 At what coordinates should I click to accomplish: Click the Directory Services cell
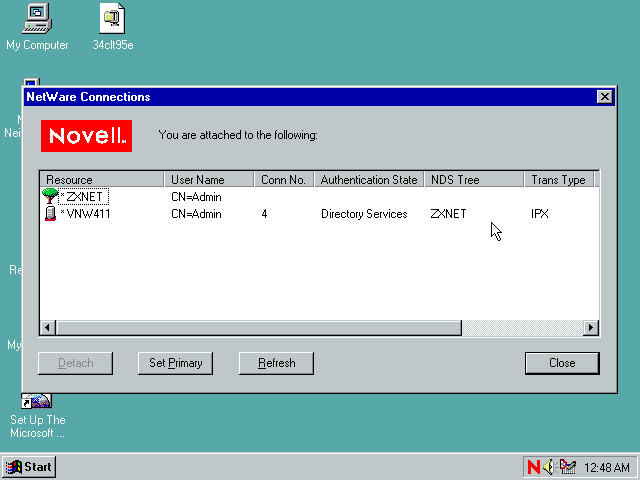[x=364, y=214]
